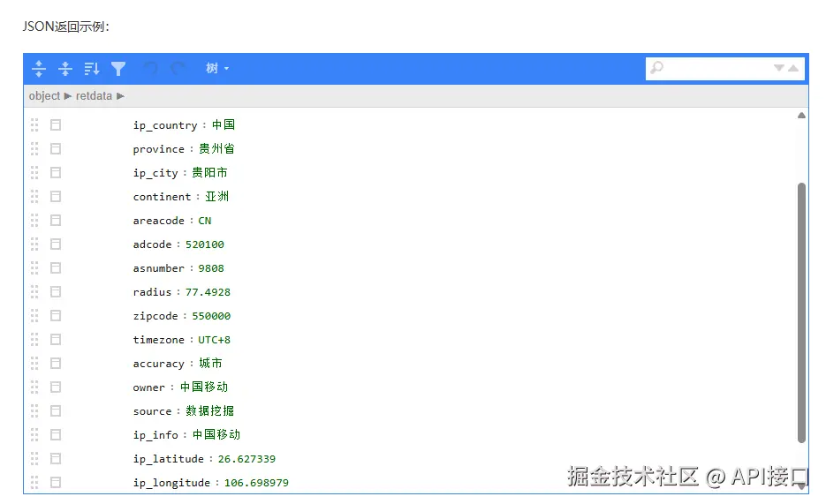The image size is (826, 504).
Task: Open action menu square for ip_country
Action: pyautogui.click(x=56, y=125)
